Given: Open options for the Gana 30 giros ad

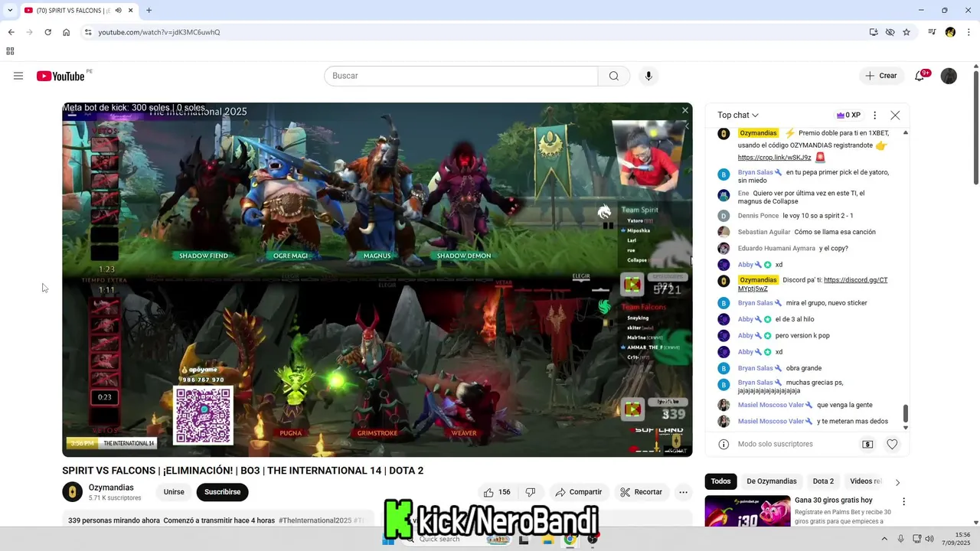Looking at the screenshot, I should tap(903, 502).
